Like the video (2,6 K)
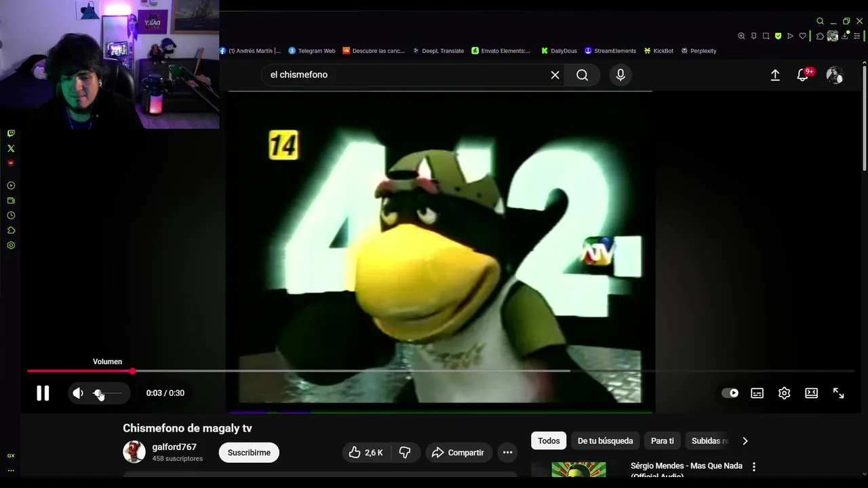Viewport: 868px width, 488px height. click(x=366, y=452)
